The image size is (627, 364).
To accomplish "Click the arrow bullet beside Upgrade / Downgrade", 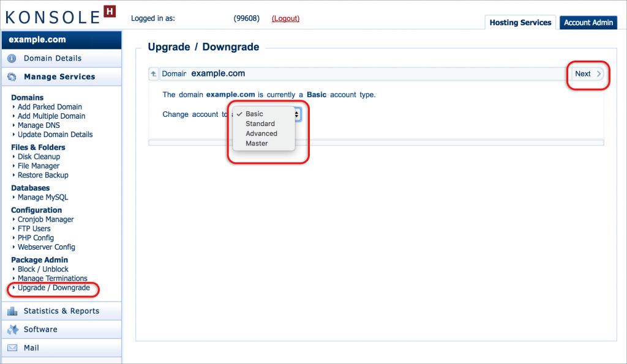I will click(15, 288).
